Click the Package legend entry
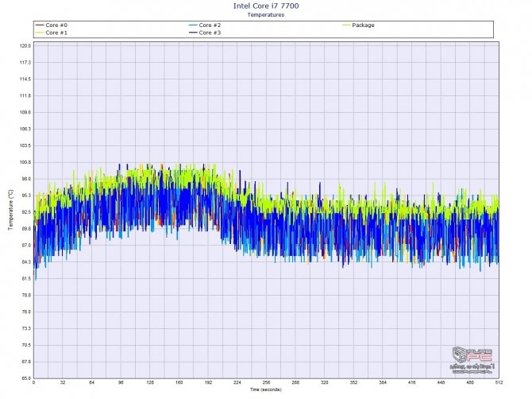This screenshot has height=399, width=532. (358, 25)
